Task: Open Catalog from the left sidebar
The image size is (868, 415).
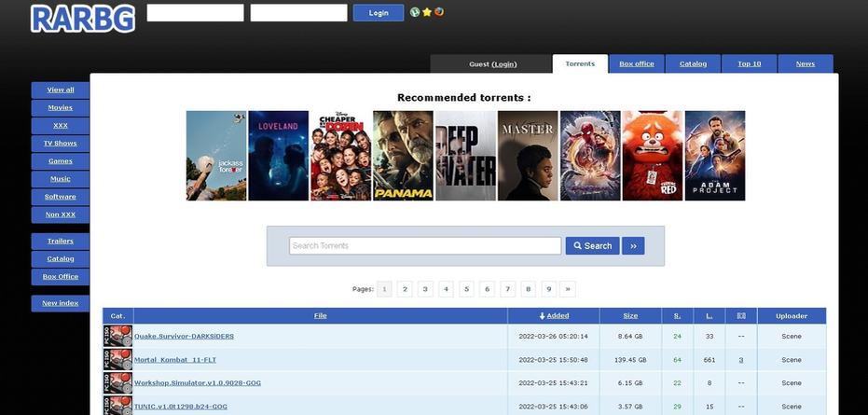Action: point(61,258)
